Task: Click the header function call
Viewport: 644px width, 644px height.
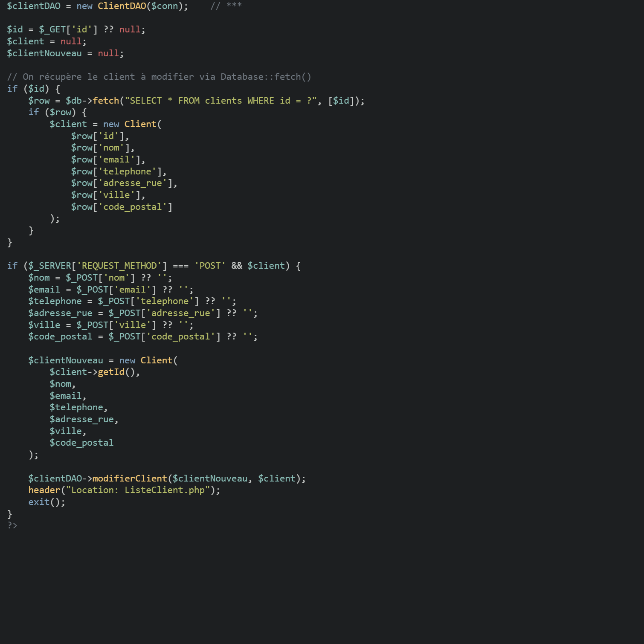Action: 44,490
